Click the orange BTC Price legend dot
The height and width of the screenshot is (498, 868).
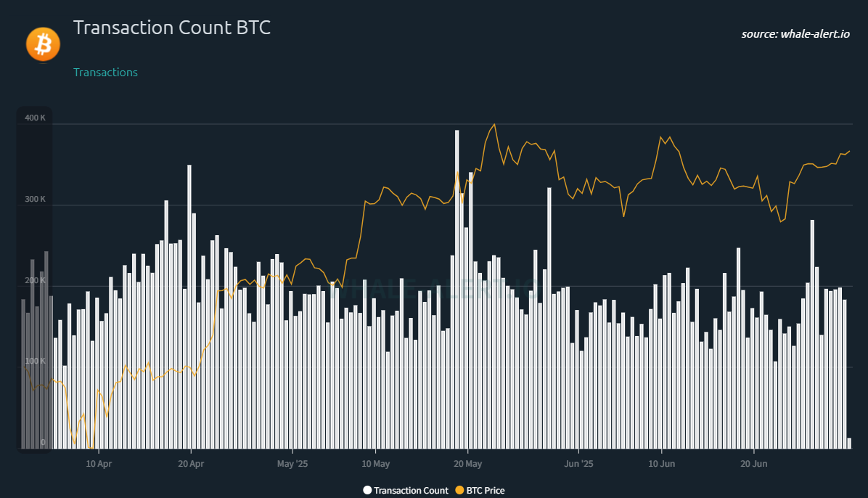point(459,491)
